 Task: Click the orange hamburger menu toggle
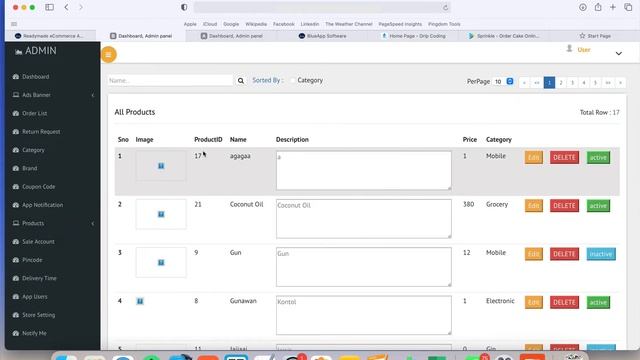[x=108, y=55]
